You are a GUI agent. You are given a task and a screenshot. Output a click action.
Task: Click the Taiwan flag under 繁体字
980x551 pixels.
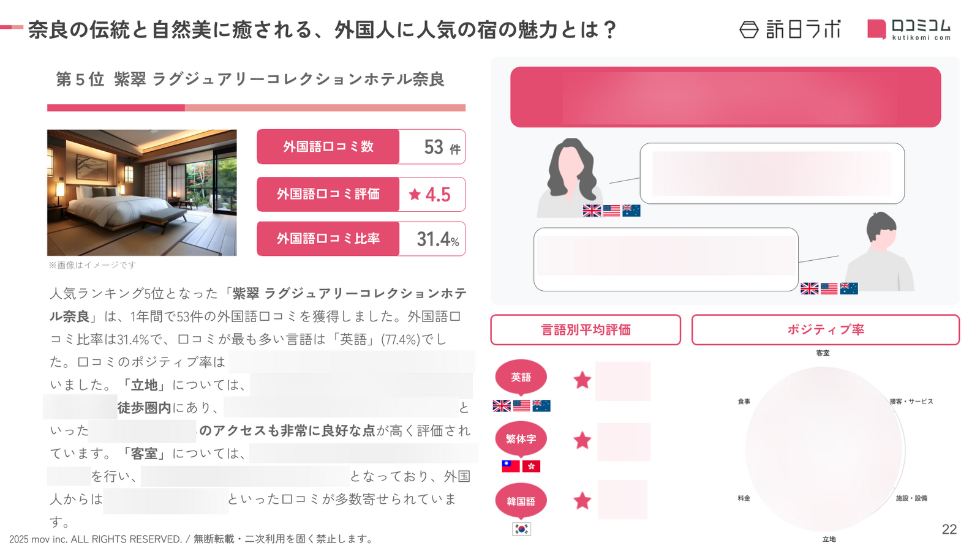[x=511, y=467]
